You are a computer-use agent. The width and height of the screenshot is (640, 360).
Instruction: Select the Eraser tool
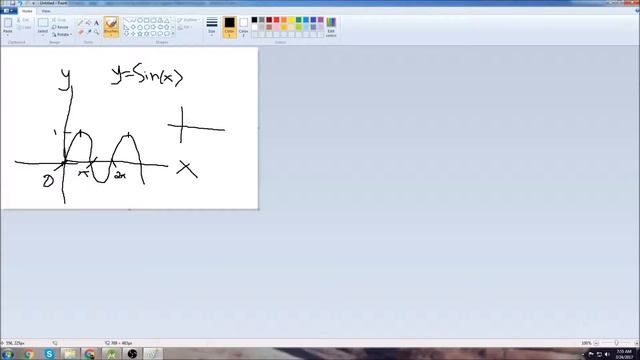click(x=80, y=32)
